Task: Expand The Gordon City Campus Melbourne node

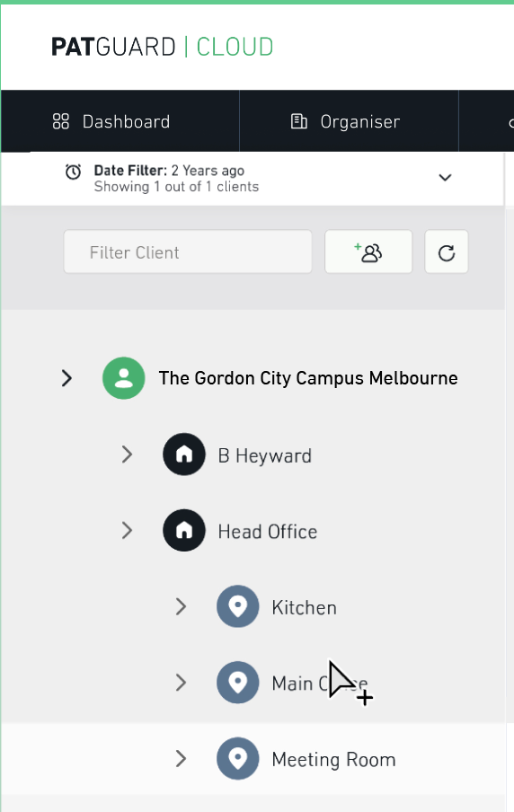Action: [x=66, y=378]
